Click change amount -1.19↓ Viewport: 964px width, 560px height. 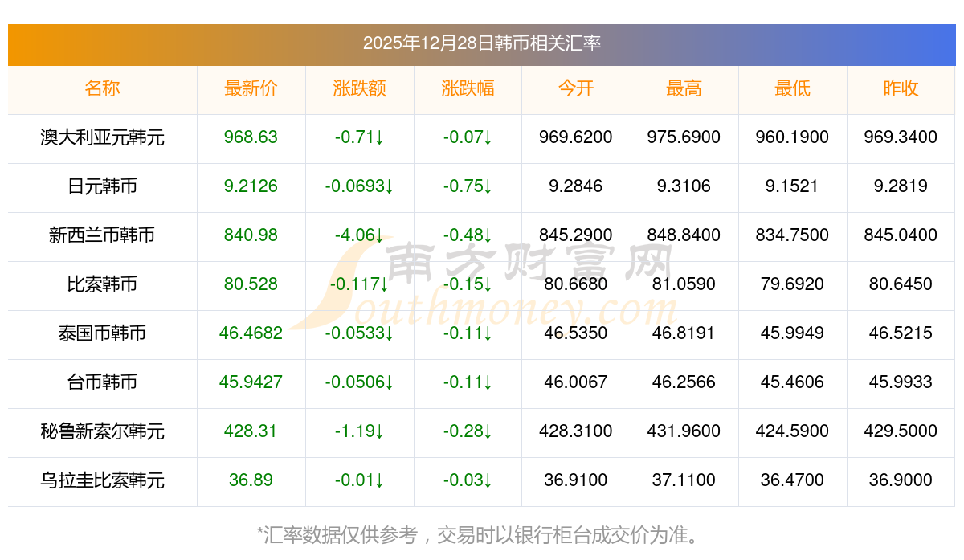(359, 431)
